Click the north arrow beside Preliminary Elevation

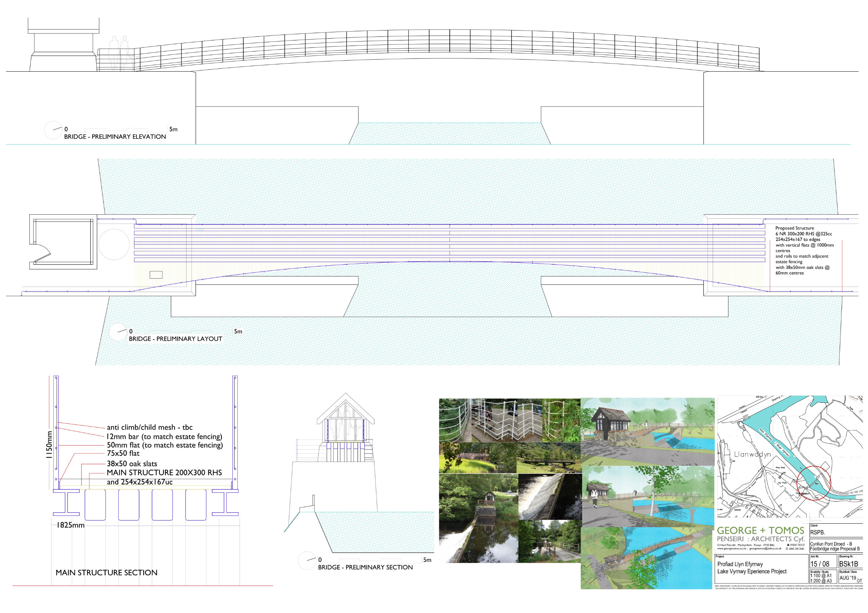[x=53, y=130]
